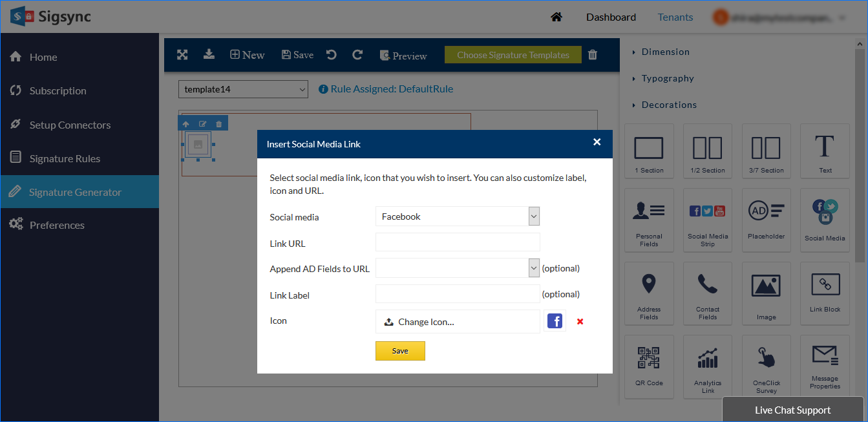The height and width of the screenshot is (422, 868).
Task: Open the Home icon in top navigation
Action: point(556,17)
